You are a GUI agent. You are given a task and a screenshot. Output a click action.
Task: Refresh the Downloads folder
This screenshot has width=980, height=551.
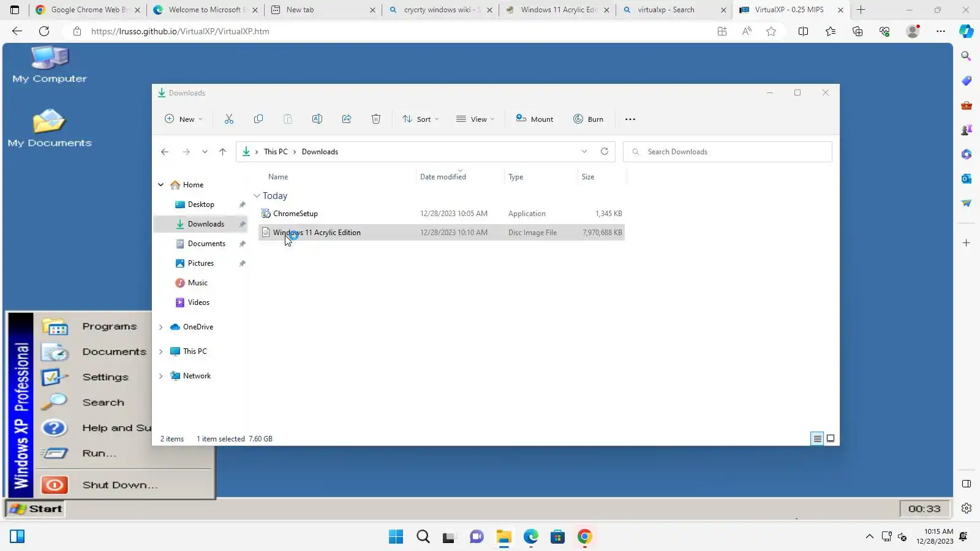coord(605,152)
